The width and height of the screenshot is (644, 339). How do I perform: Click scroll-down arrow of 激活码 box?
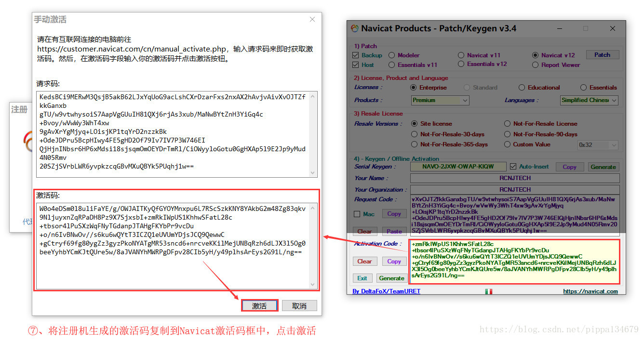pyautogui.click(x=313, y=284)
